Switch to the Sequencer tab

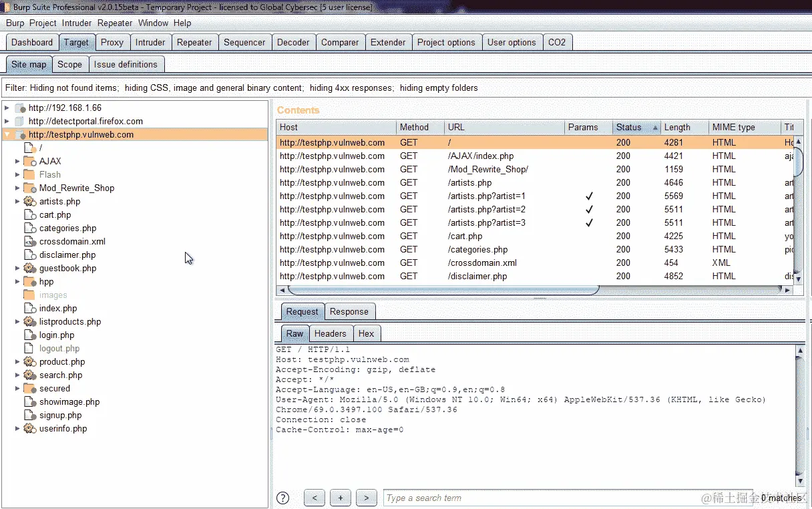click(244, 42)
